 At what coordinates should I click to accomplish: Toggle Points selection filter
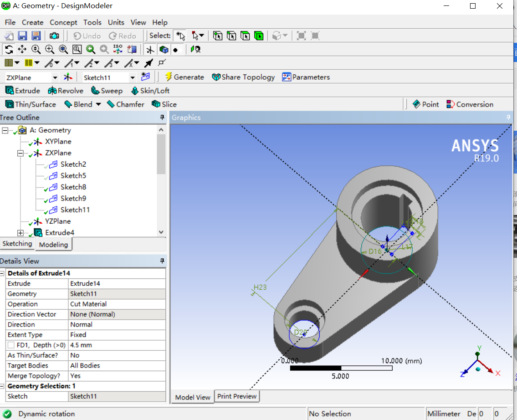coord(218,36)
